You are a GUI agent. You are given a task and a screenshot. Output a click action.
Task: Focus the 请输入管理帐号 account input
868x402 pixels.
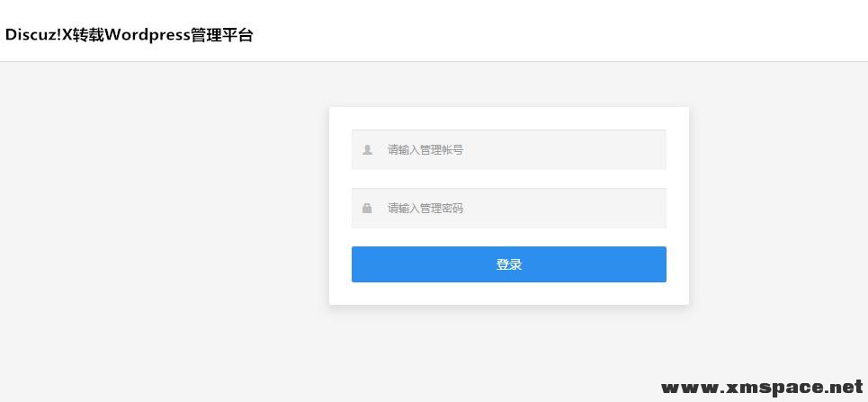tap(509, 149)
